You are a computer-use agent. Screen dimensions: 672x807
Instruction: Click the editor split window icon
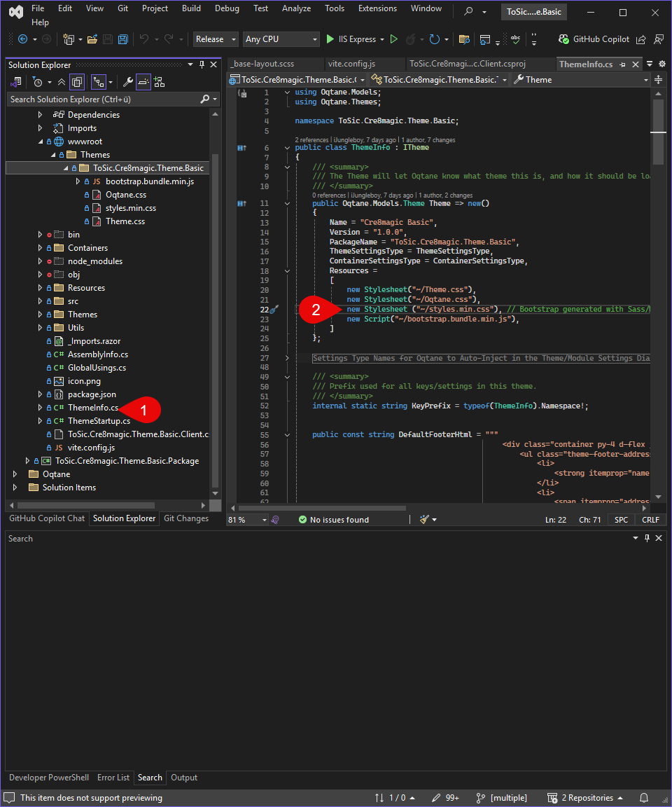[x=658, y=79]
